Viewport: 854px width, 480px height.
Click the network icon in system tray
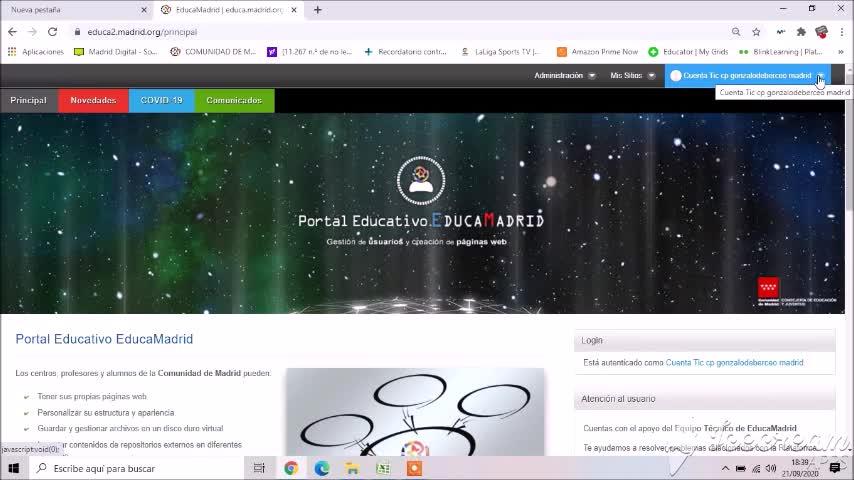pos(756,469)
